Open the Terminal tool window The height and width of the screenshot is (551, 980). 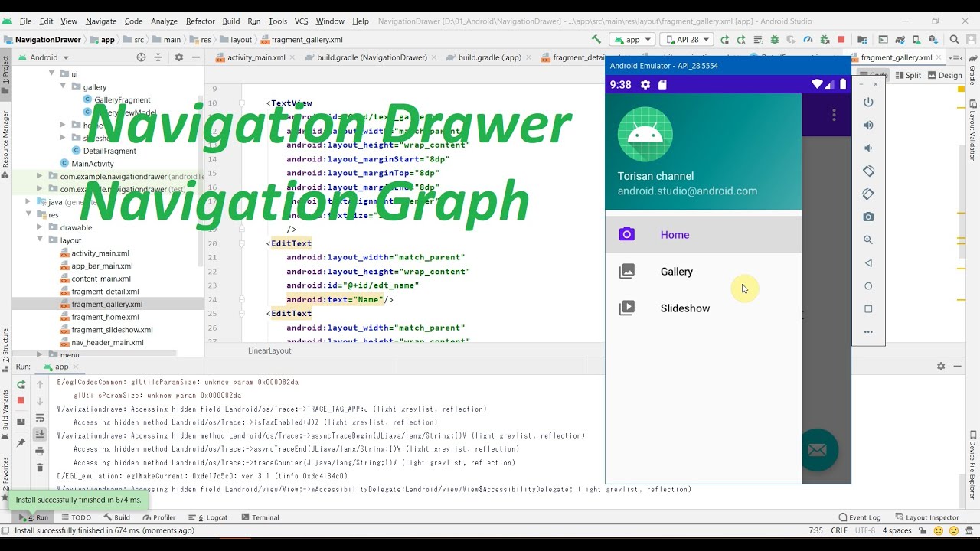pyautogui.click(x=260, y=517)
